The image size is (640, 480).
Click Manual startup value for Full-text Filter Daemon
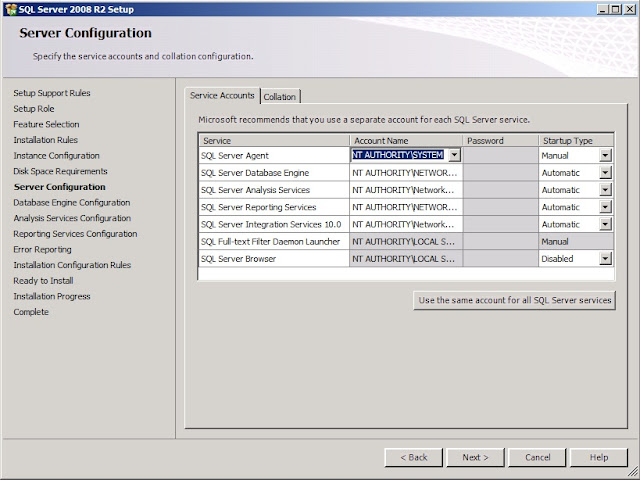click(x=576, y=242)
